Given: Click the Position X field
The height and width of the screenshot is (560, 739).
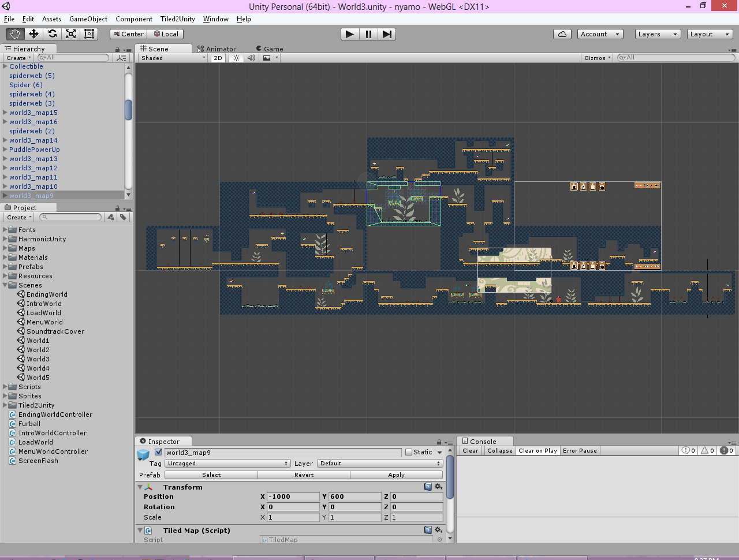Looking at the screenshot, I should tap(293, 496).
